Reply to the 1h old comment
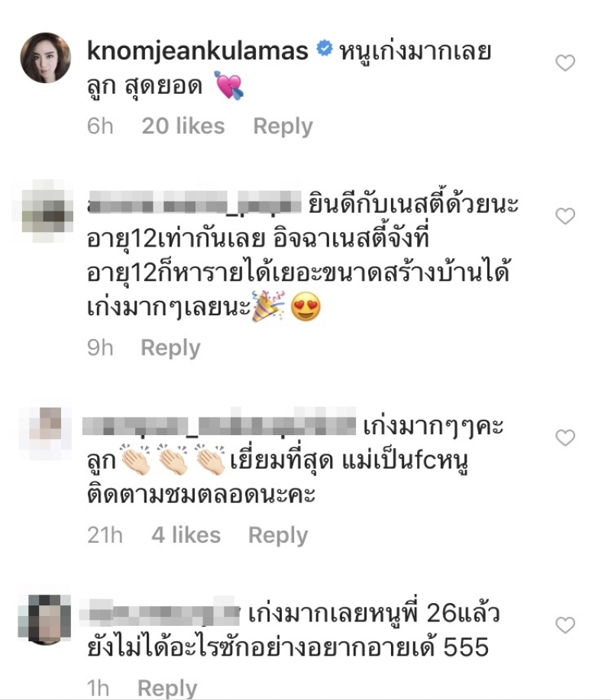 pos(167,688)
